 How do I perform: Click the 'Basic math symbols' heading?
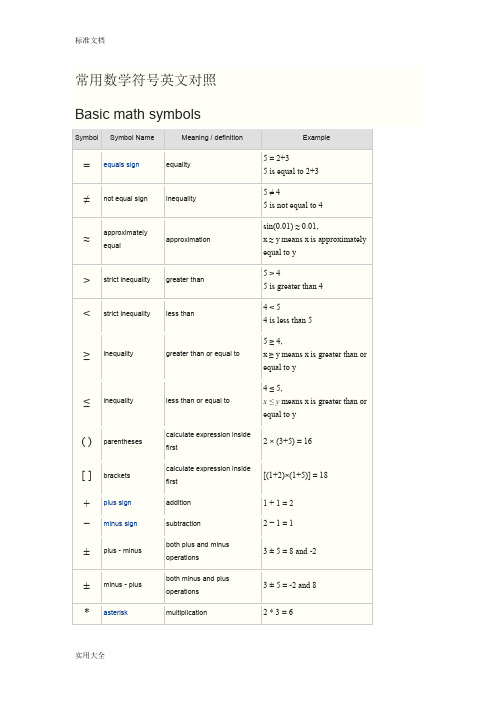tap(138, 114)
